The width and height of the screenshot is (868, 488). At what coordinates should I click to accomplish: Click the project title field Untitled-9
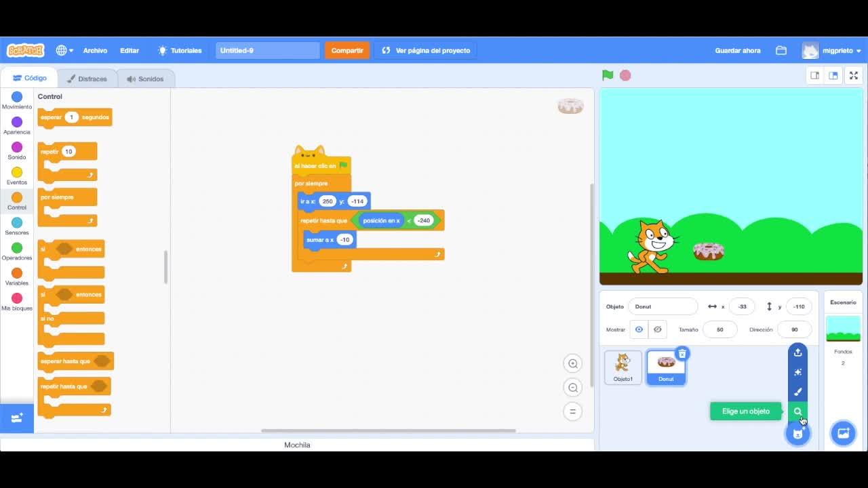(267, 50)
